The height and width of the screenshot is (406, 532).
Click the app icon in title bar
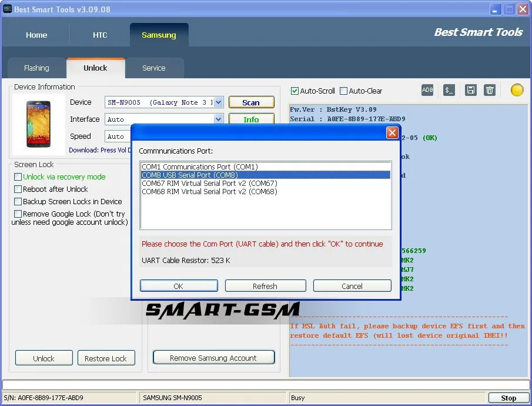click(7, 9)
